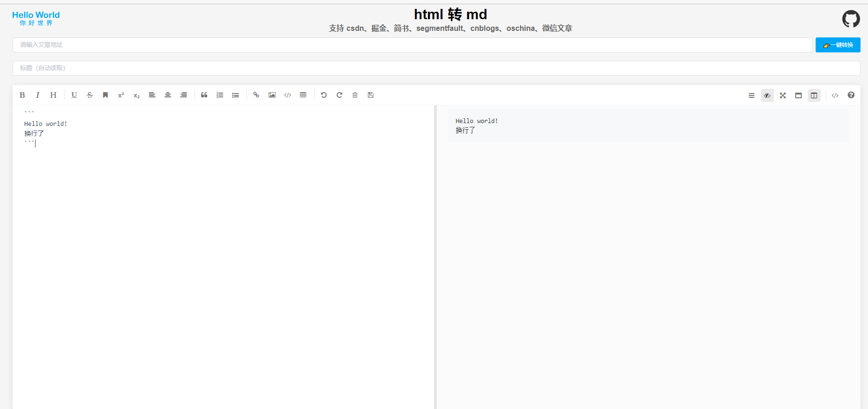The width and height of the screenshot is (868, 409).
Task: Insert a table
Action: (303, 95)
